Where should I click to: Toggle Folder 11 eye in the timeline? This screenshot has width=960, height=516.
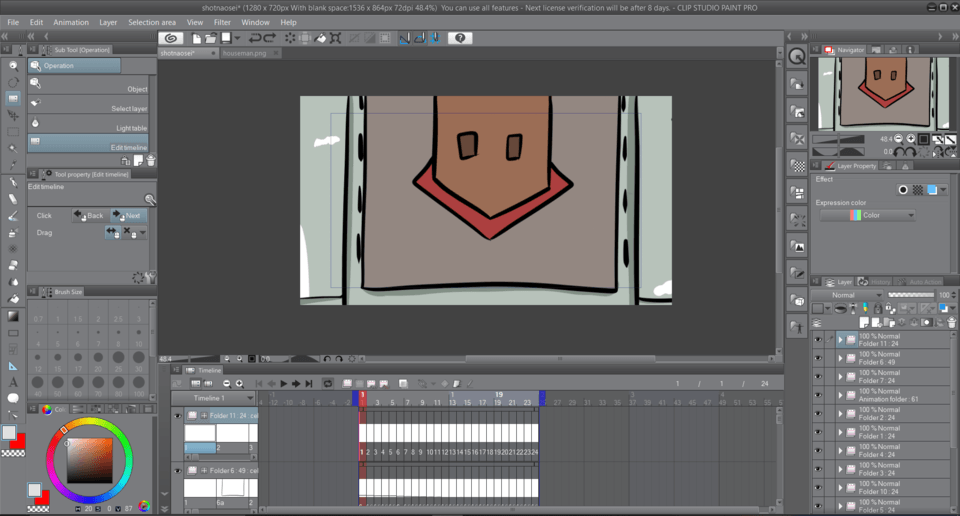pyautogui.click(x=178, y=416)
